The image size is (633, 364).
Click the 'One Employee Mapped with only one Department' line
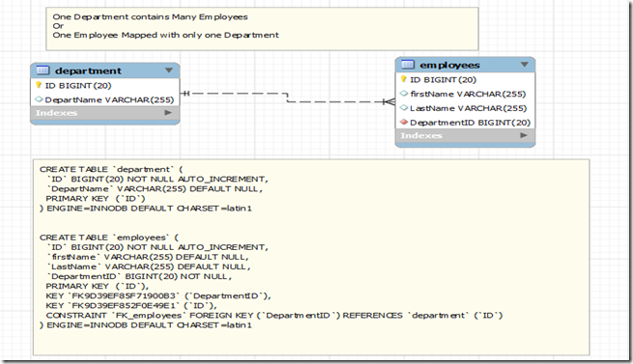[165, 35]
